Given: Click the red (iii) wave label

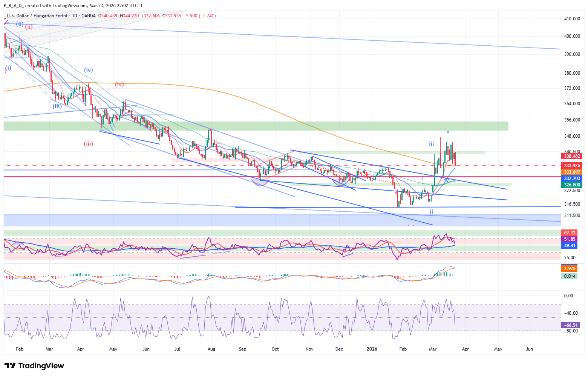Looking at the screenshot, I should pyautogui.click(x=88, y=144).
